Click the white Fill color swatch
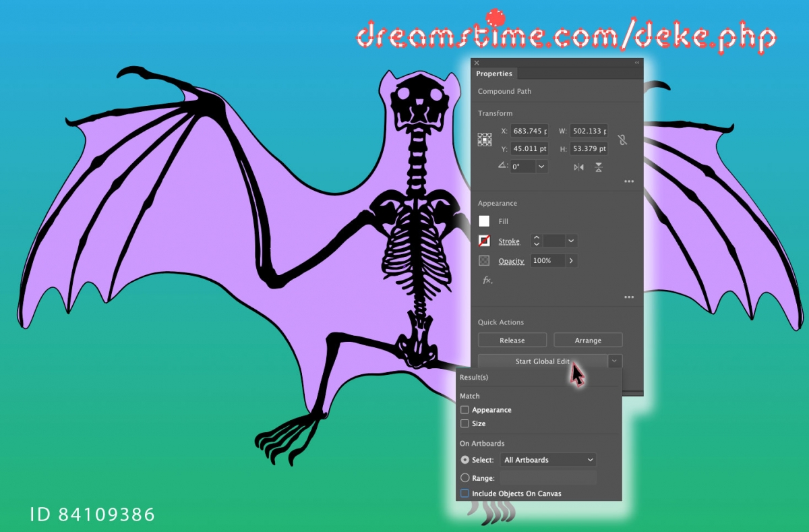809x532 pixels. (x=484, y=220)
